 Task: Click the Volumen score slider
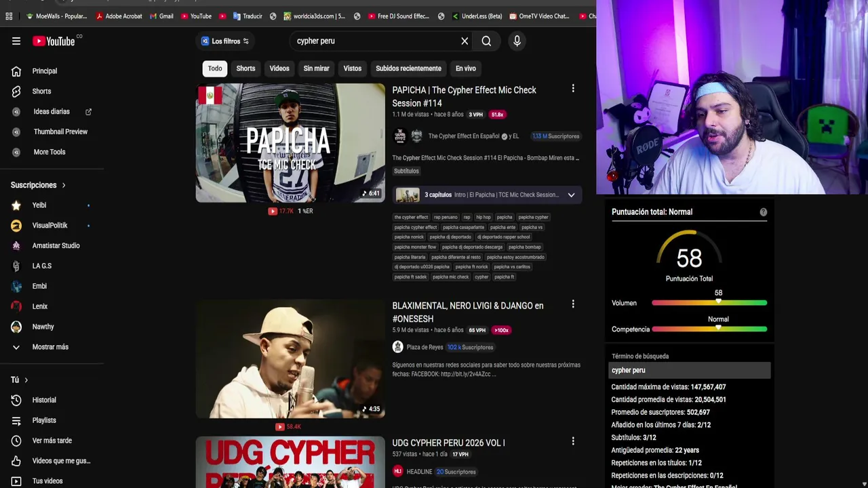coord(709,303)
